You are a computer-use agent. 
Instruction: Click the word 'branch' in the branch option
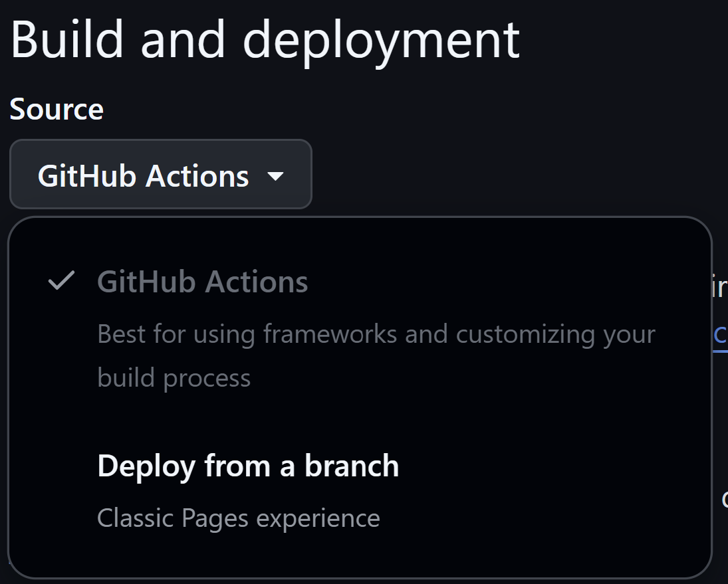[352, 466]
